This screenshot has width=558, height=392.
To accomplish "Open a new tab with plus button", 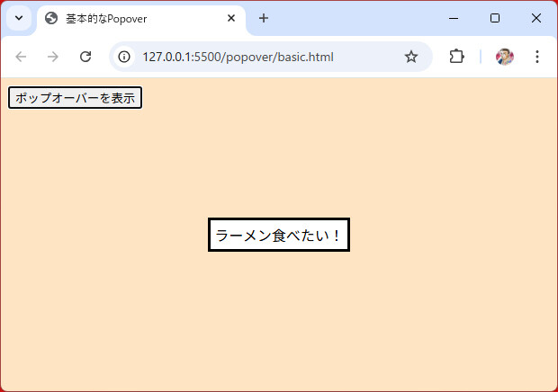I will point(264,18).
